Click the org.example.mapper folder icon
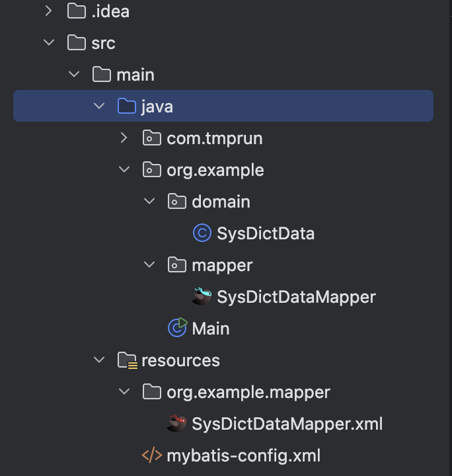 click(x=152, y=391)
